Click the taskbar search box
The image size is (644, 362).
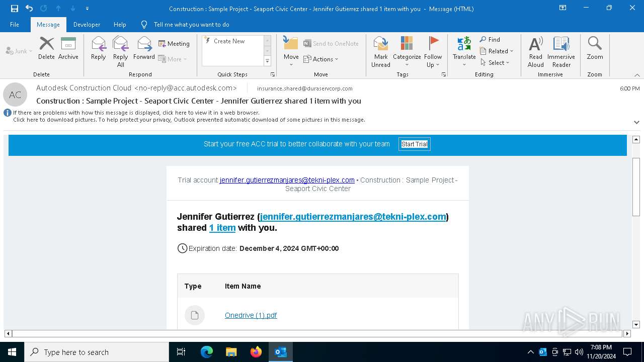97,352
